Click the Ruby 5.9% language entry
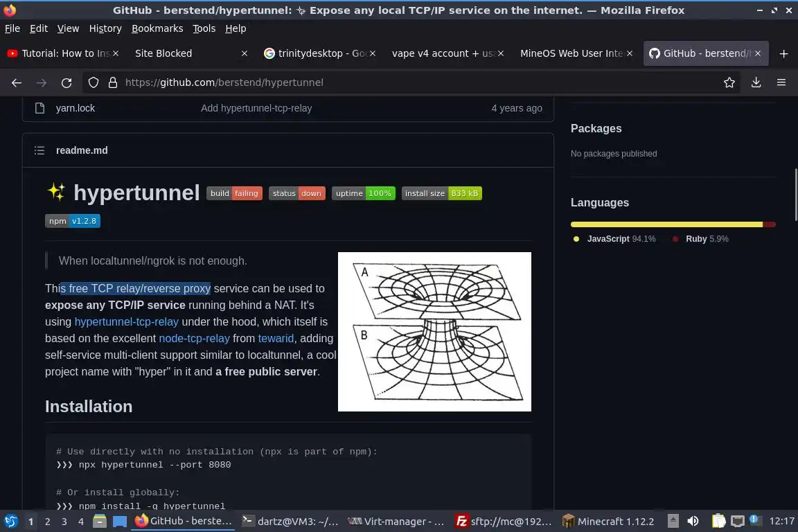 pyautogui.click(x=700, y=239)
